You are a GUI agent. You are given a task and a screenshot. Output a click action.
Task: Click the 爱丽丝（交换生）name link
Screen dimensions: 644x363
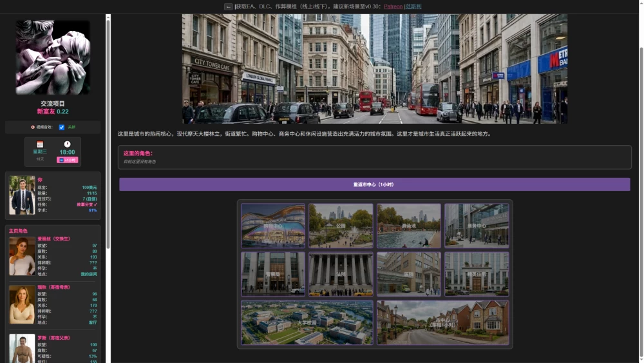click(54, 239)
